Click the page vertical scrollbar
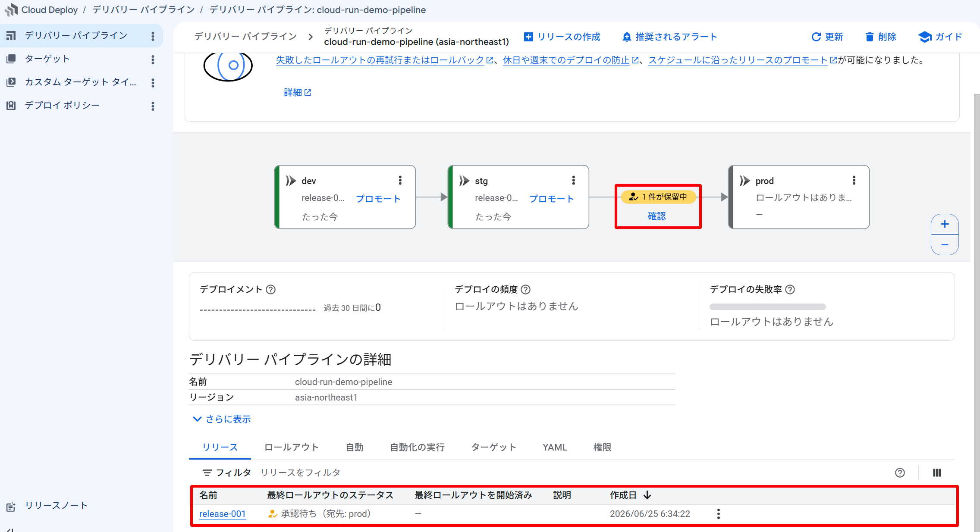 pyautogui.click(x=977, y=313)
